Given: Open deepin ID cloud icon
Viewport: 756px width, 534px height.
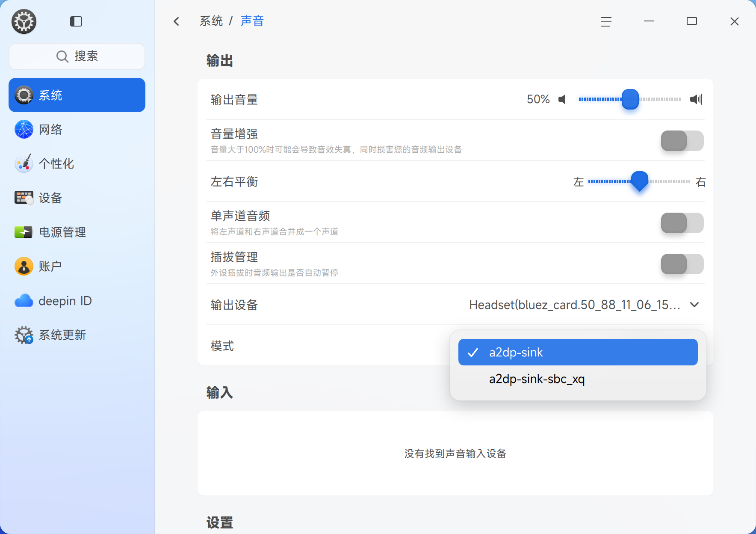Looking at the screenshot, I should tap(24, 301).
